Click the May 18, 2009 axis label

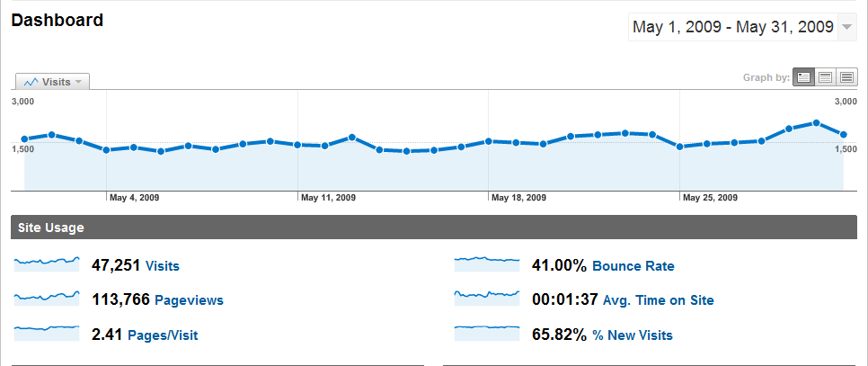(518, 198)
